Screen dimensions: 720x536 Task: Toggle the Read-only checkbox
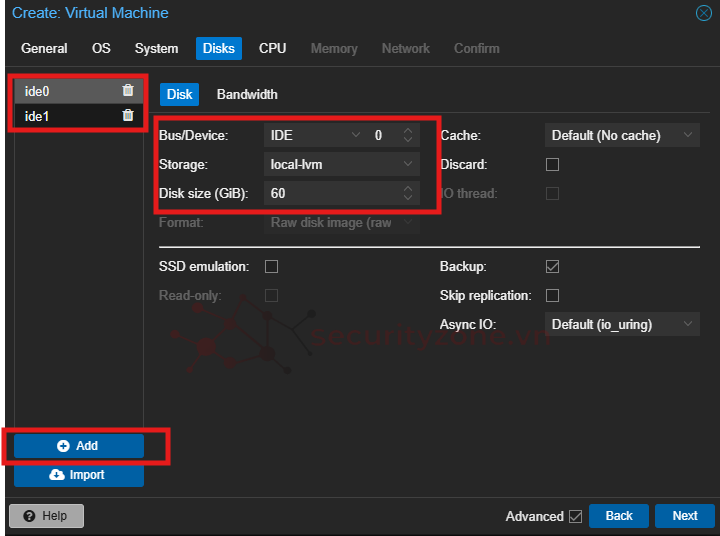[x=271, y=295]
